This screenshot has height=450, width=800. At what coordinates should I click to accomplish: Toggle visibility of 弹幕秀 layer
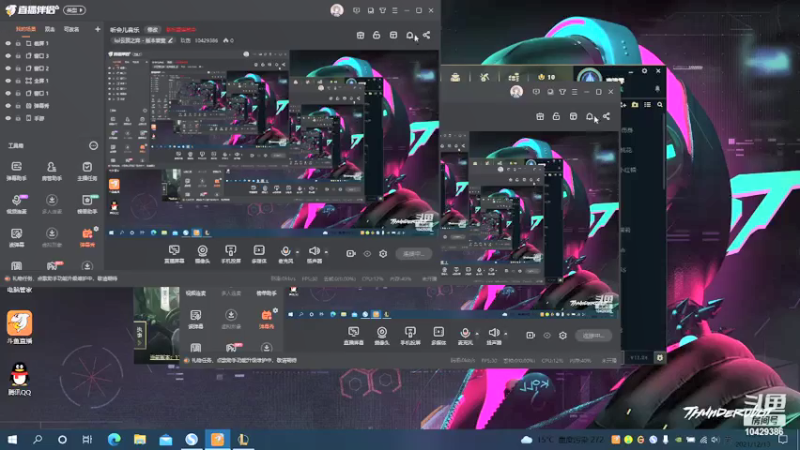(x=8, y=106)
